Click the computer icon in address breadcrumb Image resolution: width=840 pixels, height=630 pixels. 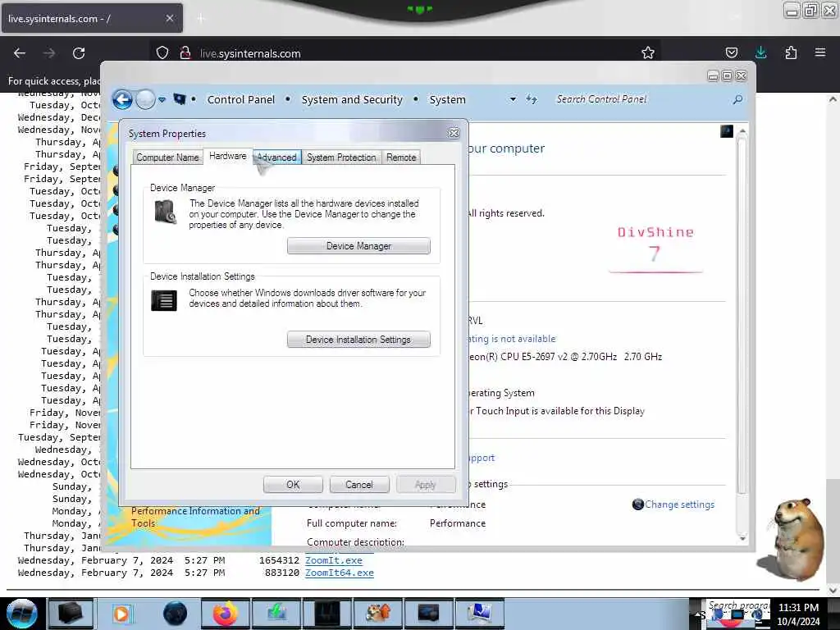(x=180, y=99)
